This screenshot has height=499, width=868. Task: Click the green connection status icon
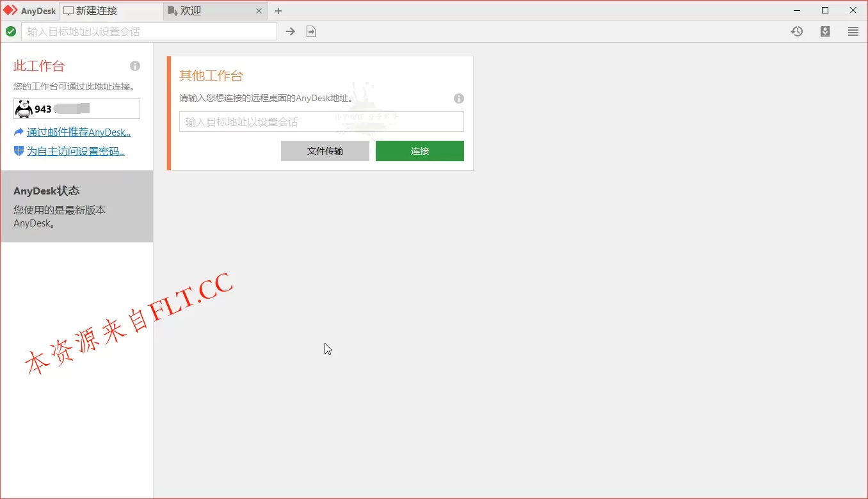point(11,31)
